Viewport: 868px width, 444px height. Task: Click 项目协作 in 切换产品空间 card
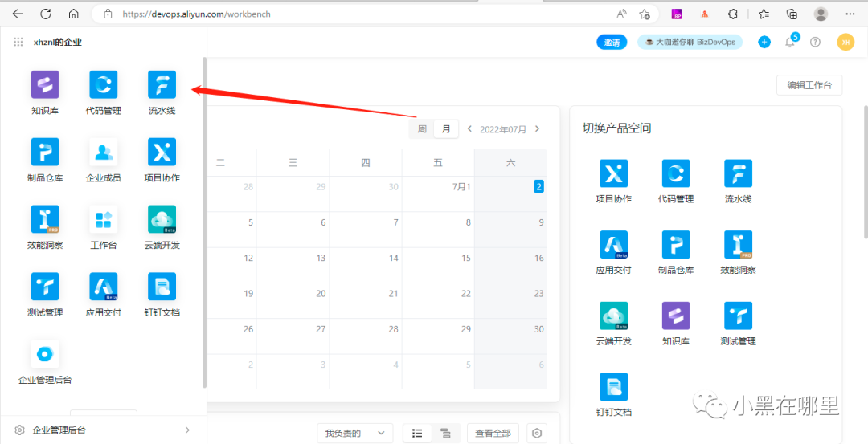coord(613,181)
